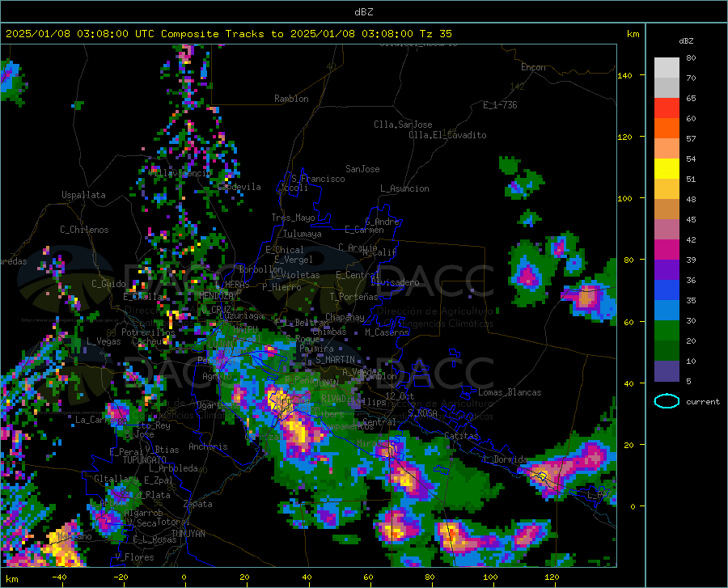
Task: Click the Uspallata town label
Action: coord(83,195)
